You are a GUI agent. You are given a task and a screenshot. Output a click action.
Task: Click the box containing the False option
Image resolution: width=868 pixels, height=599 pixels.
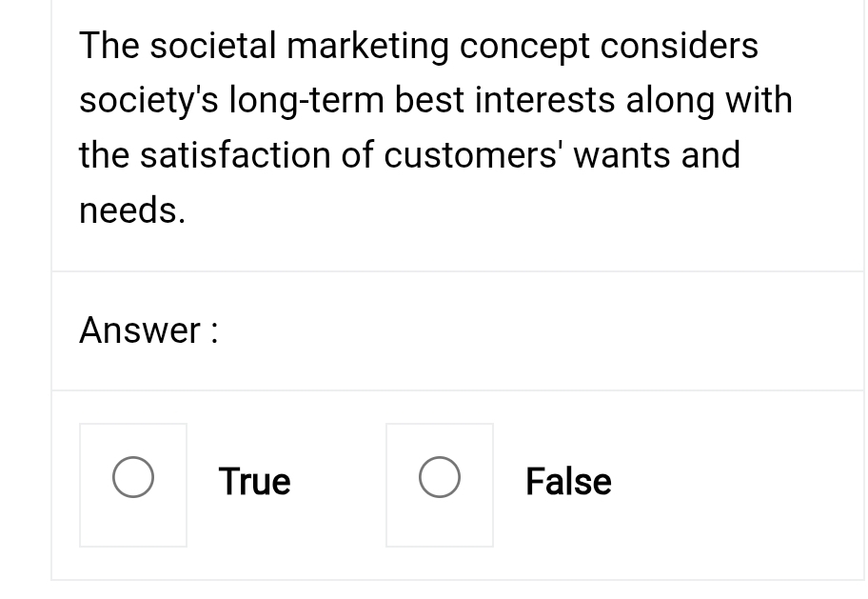439,484
